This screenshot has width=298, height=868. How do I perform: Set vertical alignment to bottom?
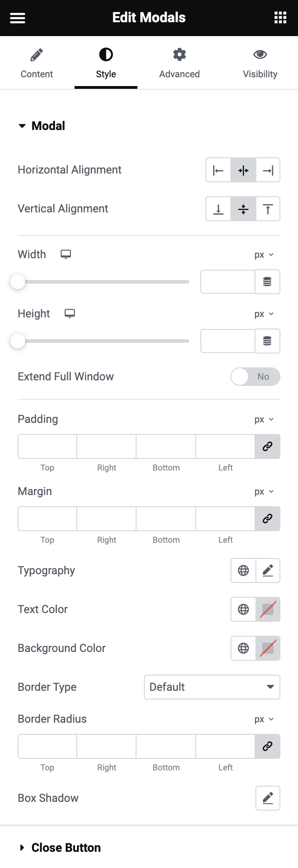(218, 209)
